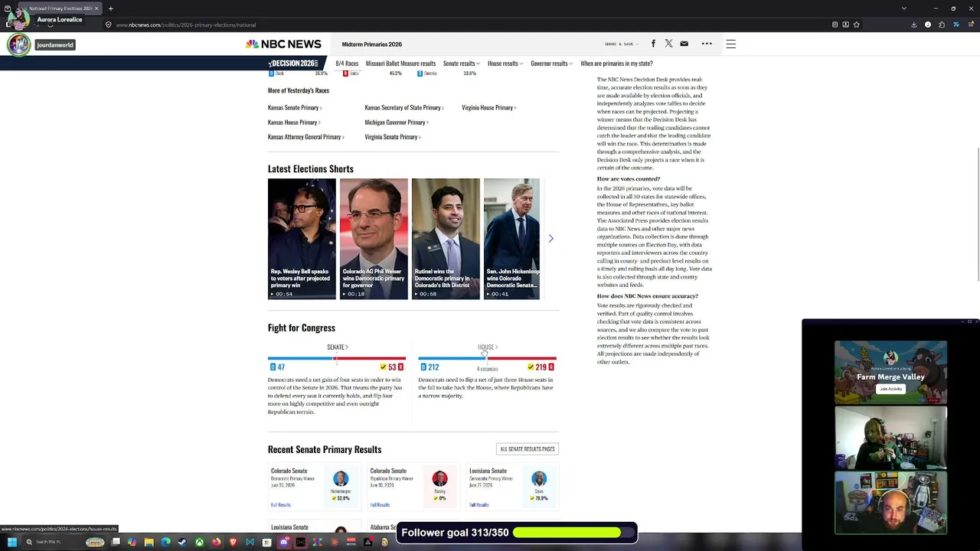Play the Sen. John Hickenlooper short

coord(511,239)
